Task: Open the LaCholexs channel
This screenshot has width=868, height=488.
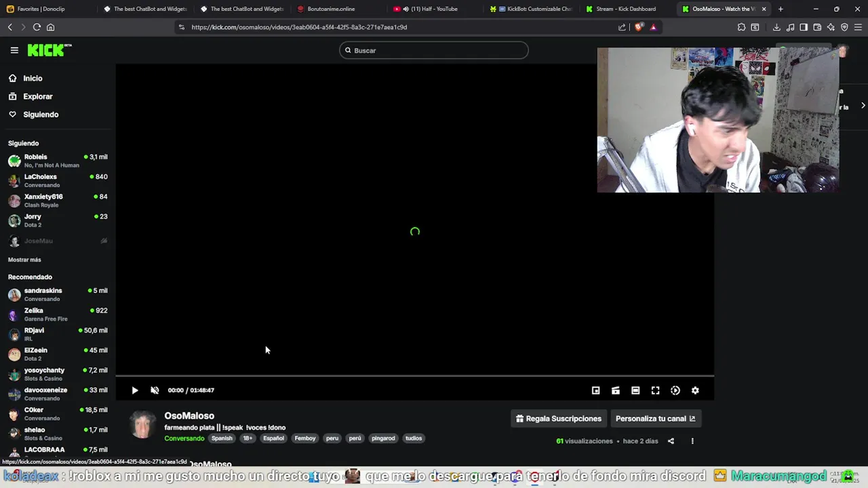Action: coord(58,180)
